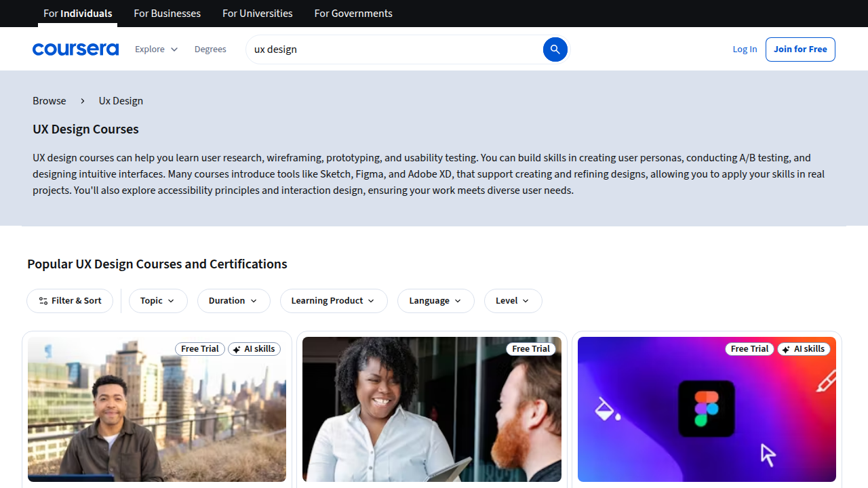Click the Filter & Sort funnel icon

pyautogui.click(x=43, y=300)
